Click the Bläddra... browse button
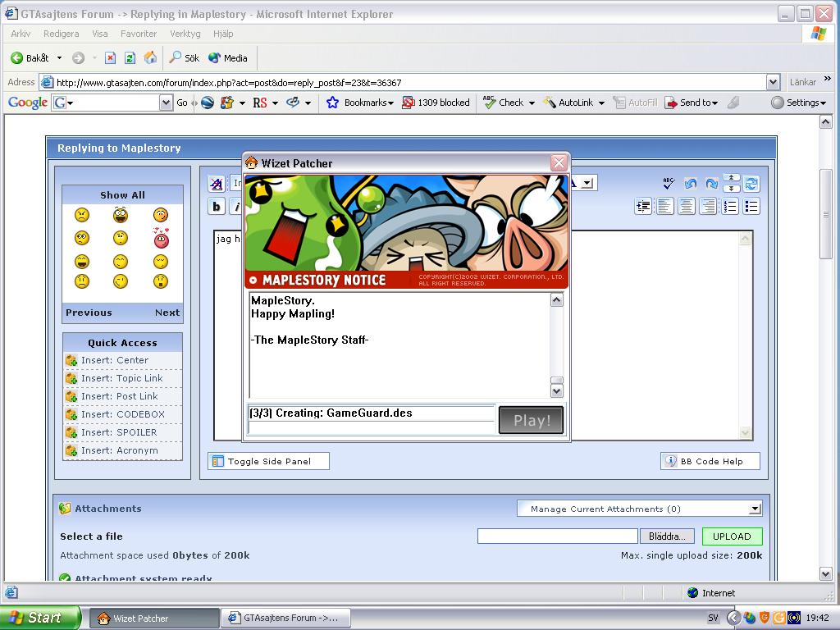The image size is (840, 630). click(x=666, y=536)
